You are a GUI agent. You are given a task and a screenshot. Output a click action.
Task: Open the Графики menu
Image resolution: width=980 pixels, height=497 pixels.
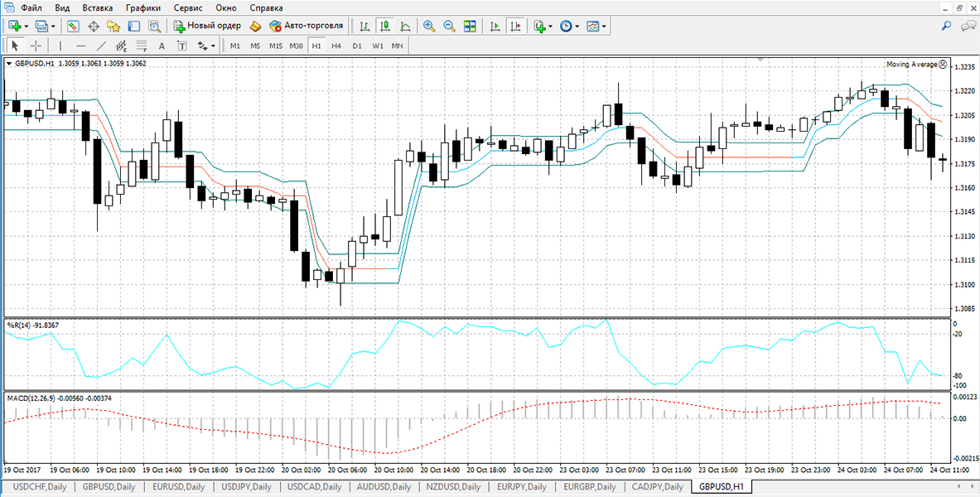point(142,8)
